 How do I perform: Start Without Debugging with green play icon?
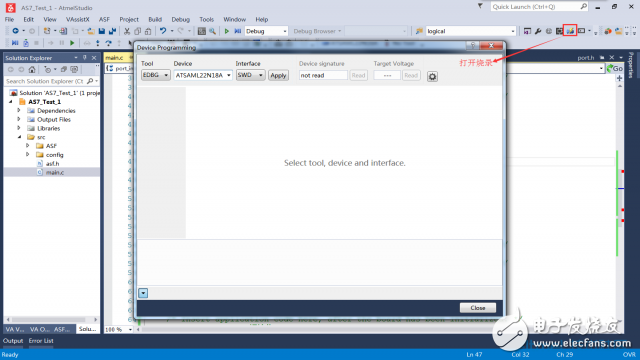pyautogui.click(x=227, y=31)
